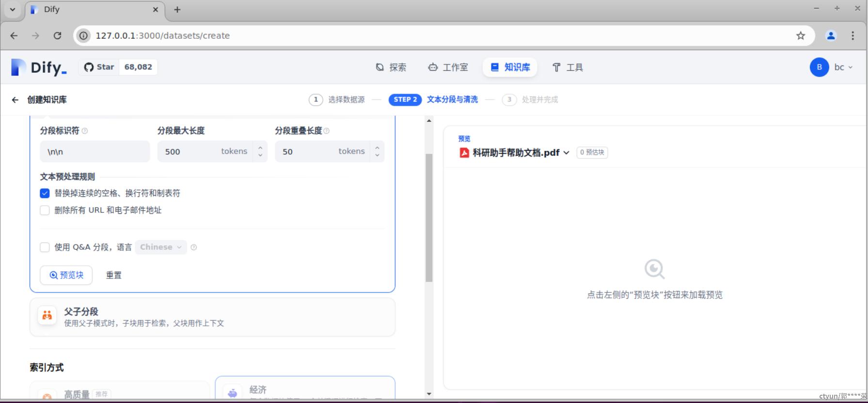The width and height of the screenshot is (868, 403).
Task: Open the GitHub Star badge
Action: pos(118,67)
